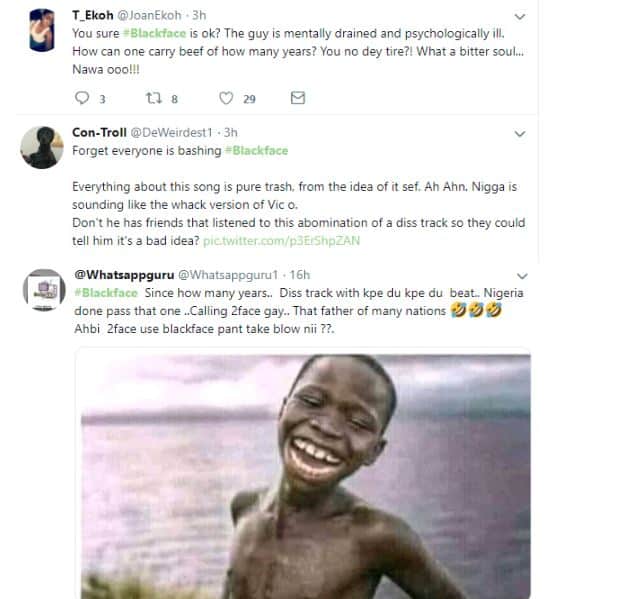Expand options menu on Whatsappguru's tweet
The image size is (628, 599).
(517, 273)
